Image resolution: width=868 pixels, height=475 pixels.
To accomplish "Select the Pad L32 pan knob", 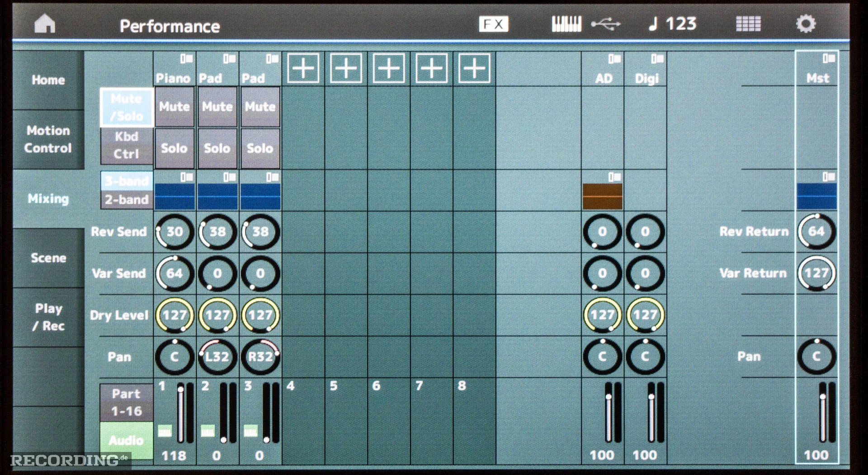I will [x=217, y=357].
